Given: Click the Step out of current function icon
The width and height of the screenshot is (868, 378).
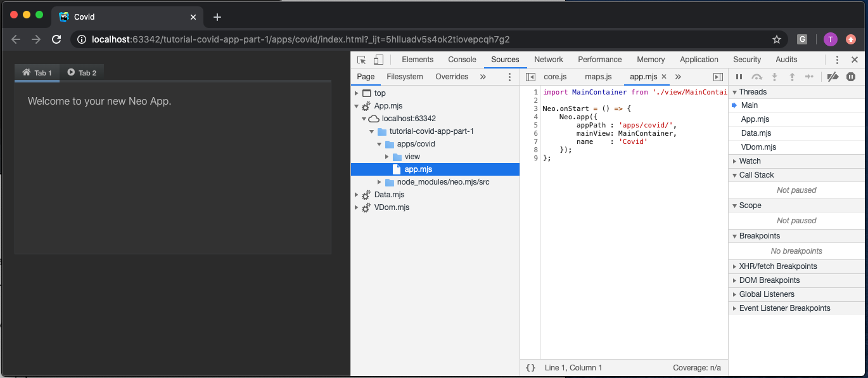Looking at the screenshot, I should (792, 76).
